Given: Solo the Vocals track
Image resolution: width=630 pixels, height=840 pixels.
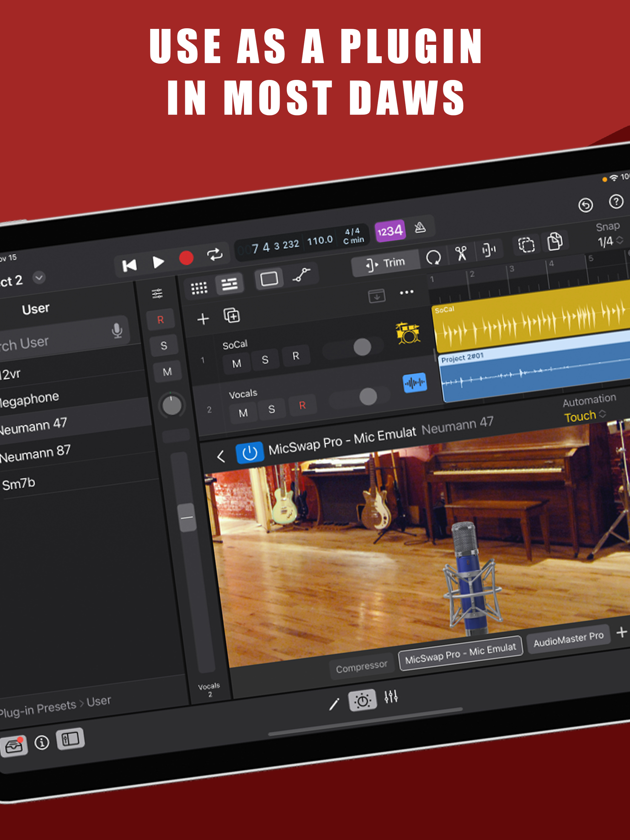Looking at the screenshot, I should pyautogui.click(x=271, y=409).
